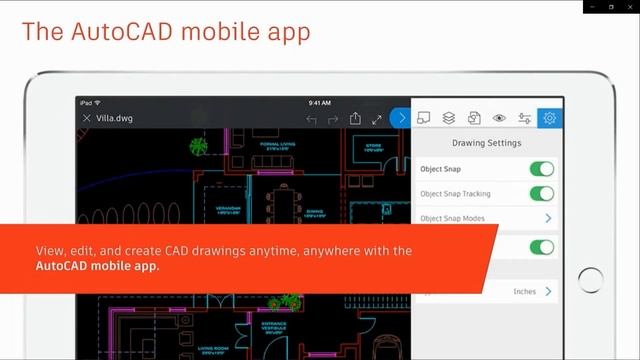640x360 pixels.
Task: Click the Object Snap Tracking label
Action: tap(455, 194)
